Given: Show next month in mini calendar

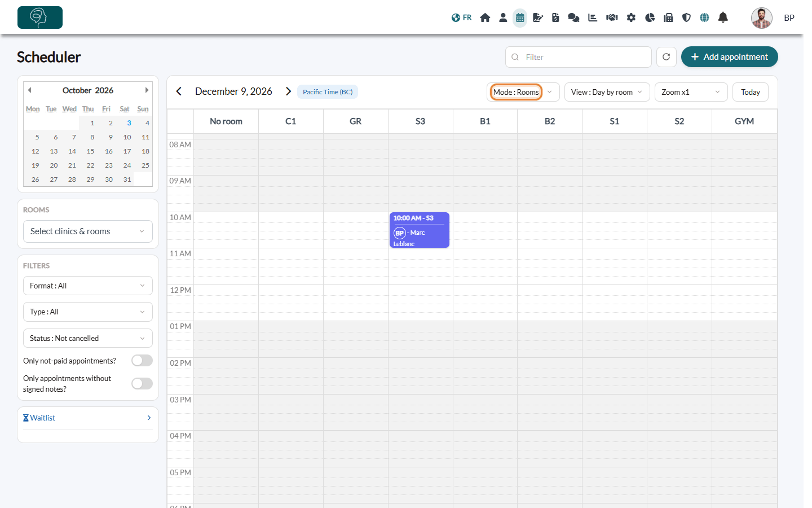Looking at the screenshot, I should (x=147, y=90).
